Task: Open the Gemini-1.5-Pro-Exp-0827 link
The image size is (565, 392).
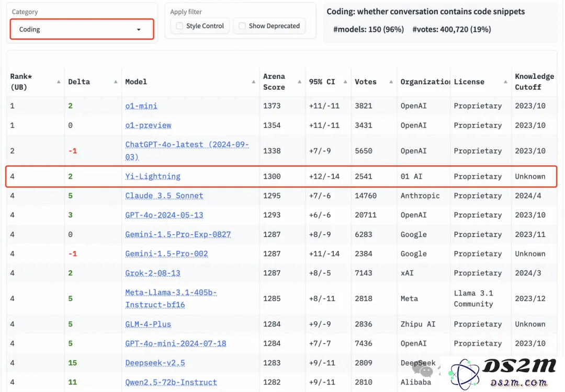Action: point(178,235)
